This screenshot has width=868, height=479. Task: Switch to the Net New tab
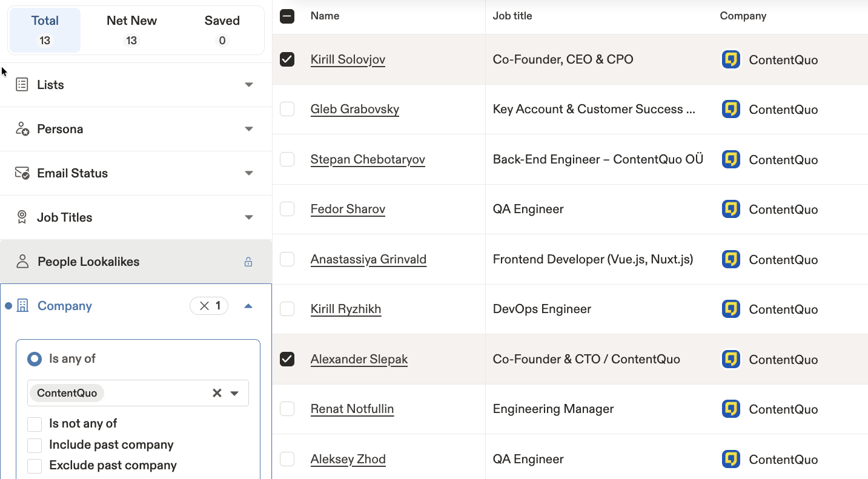tap(131, 30)
